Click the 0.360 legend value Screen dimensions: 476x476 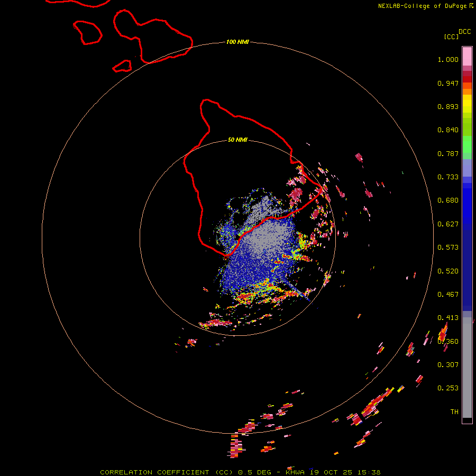coord(448,342)
